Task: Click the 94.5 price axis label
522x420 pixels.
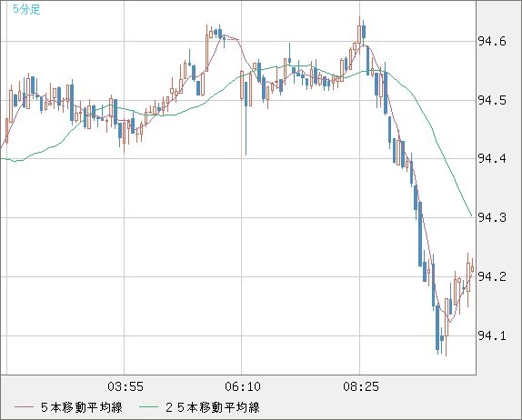Action: click(x=492, y=100)
